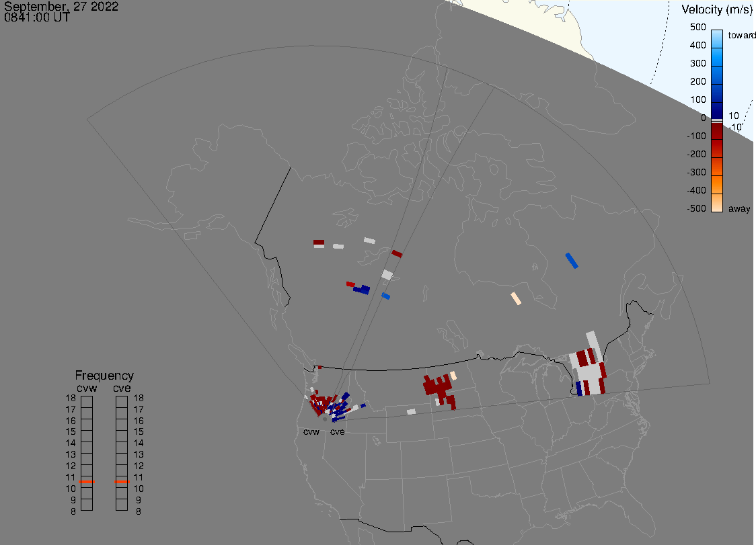Pick the 300–400 blue color bar segment

717,57
